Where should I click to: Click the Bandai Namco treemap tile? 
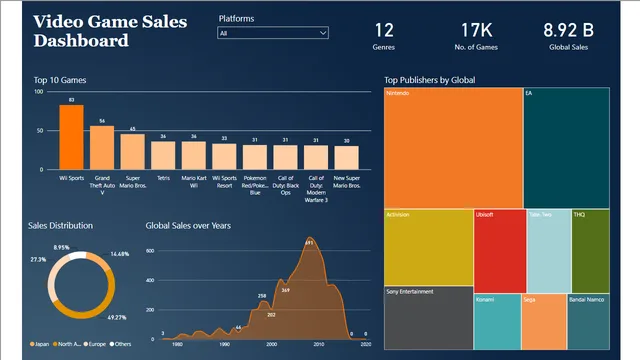589,322
